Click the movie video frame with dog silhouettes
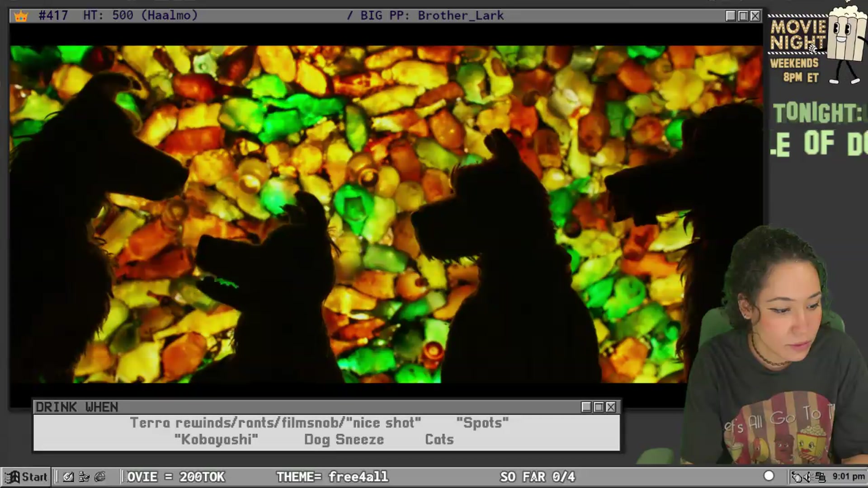868x488 pixels. coord(386,214)
